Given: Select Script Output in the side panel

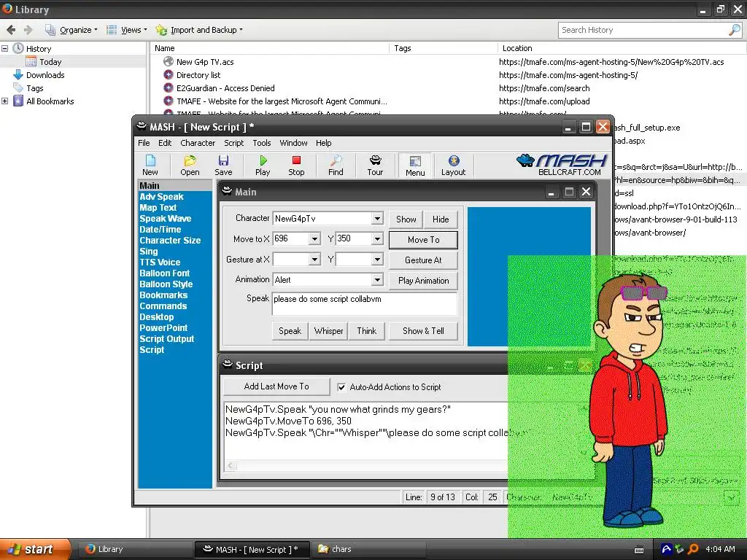Looking at the screenshot, I should 167,339.
